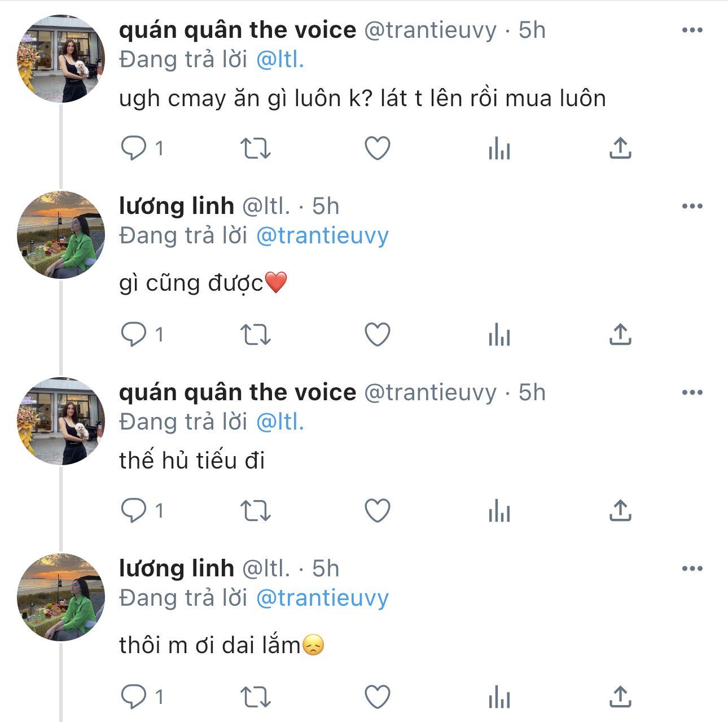Like the "ugh cmay ăn gì luôn k" tweet
This screenshot has height=722, width=728.
(x=378, y=148)
